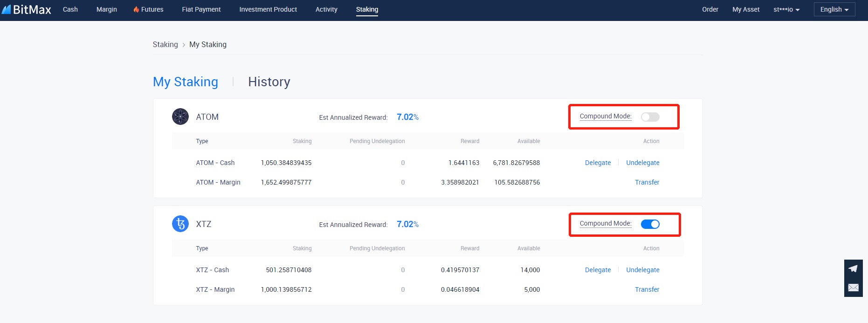This screenshot has width=868, height=323.
Task: Go to Staking in the breadcrumb
Action: 165,44
